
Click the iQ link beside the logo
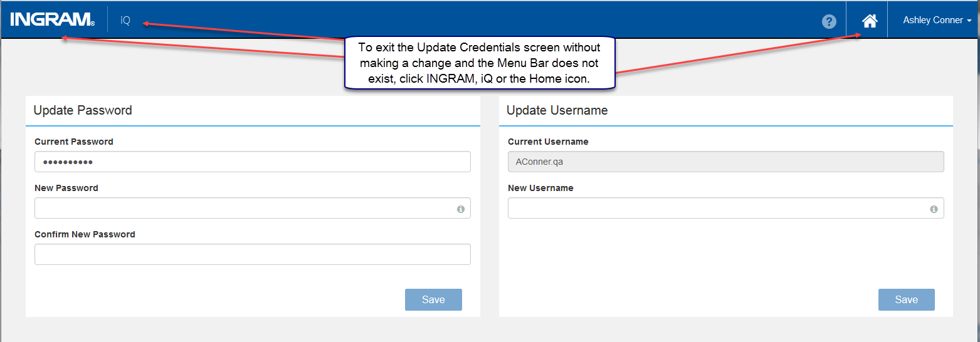[125, 20]
